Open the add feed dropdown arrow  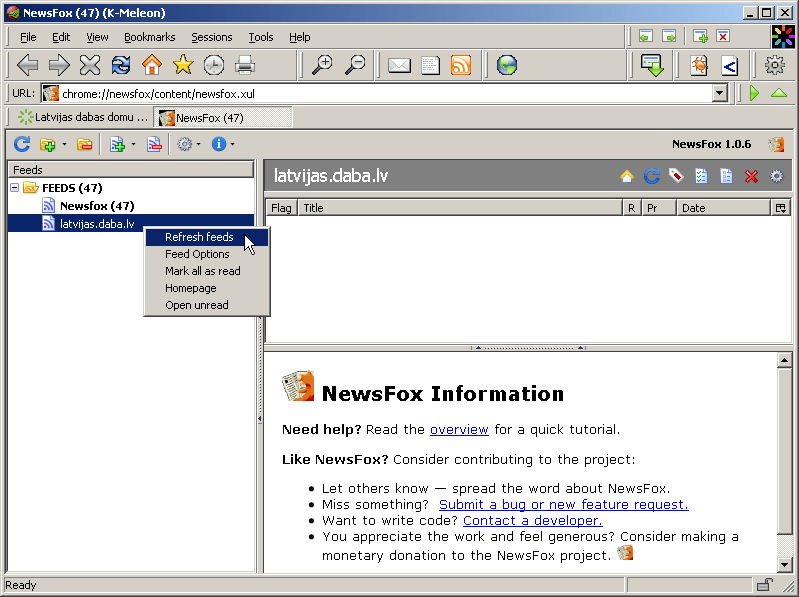(x=134, y=145)
